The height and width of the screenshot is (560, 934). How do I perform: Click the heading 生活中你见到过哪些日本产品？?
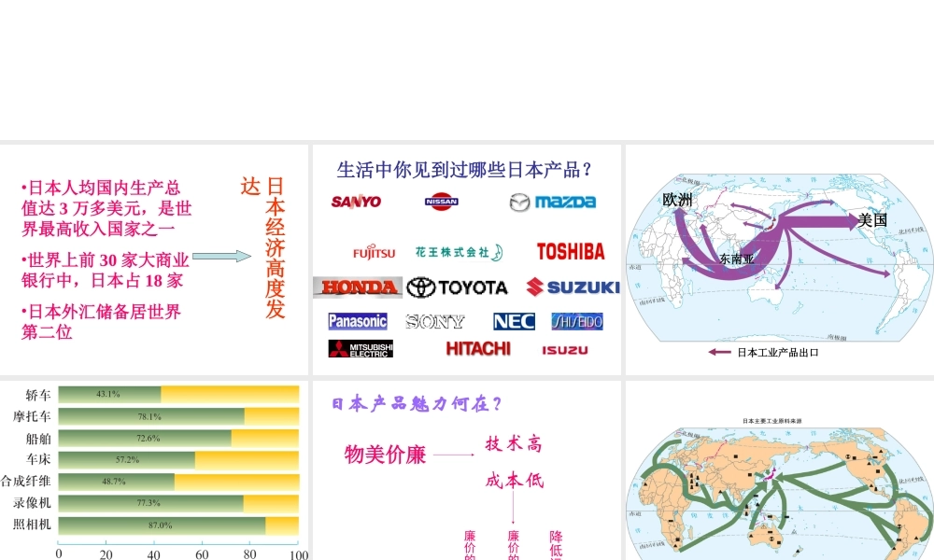point(464,170)
